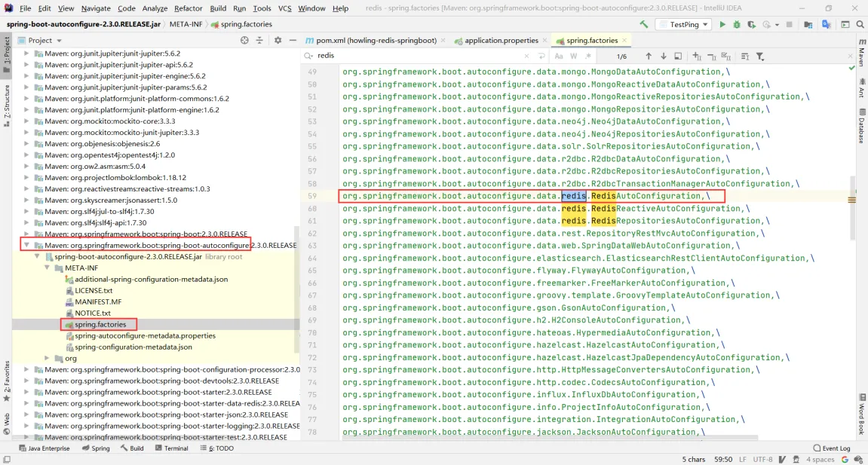Toggle Words option in search bar

coord(573,57)
